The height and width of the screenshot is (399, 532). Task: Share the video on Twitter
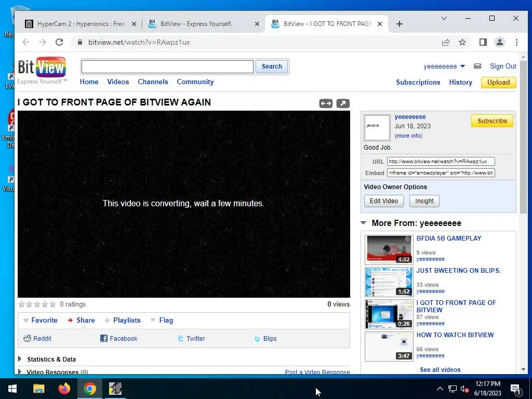191,339
